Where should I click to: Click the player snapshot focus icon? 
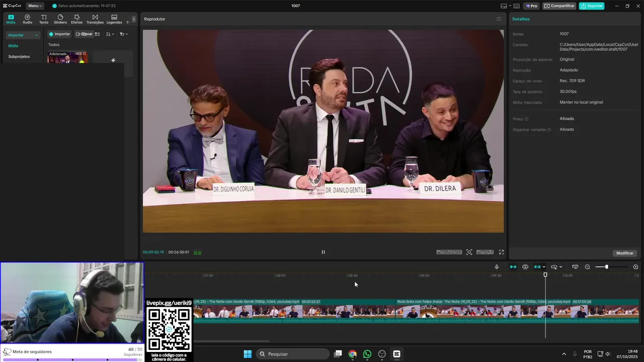[469, 252]
